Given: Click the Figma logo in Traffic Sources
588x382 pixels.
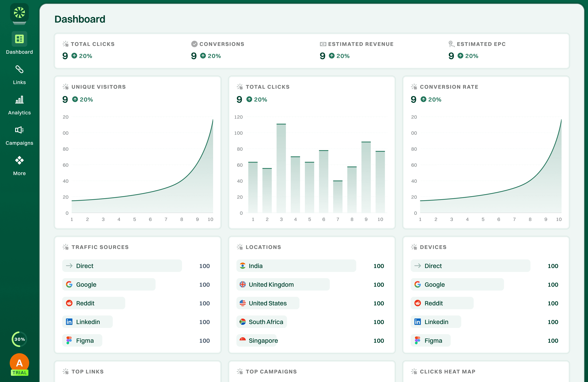Looking at the screenshot, I should [69, 341].
